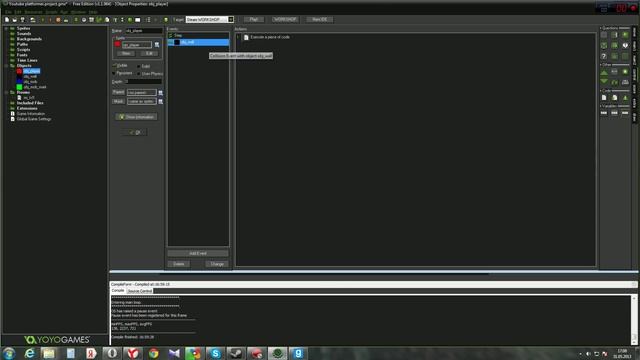Click the red sprite preview swatch

tap(118, 44)
